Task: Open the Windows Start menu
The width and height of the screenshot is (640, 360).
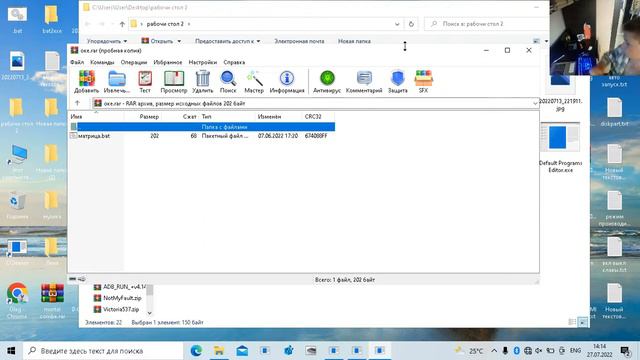Action: click(11, 351)
